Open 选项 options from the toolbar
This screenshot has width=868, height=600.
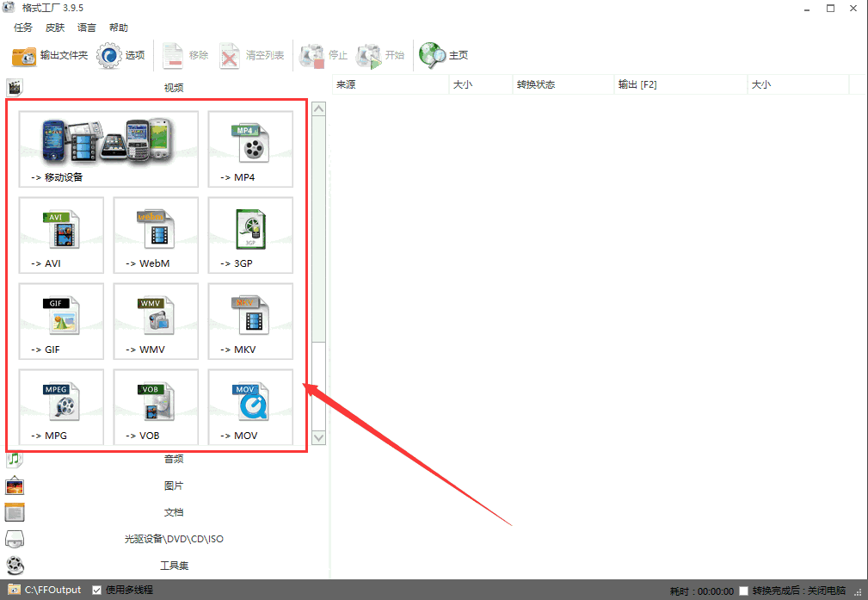(121, 55)
